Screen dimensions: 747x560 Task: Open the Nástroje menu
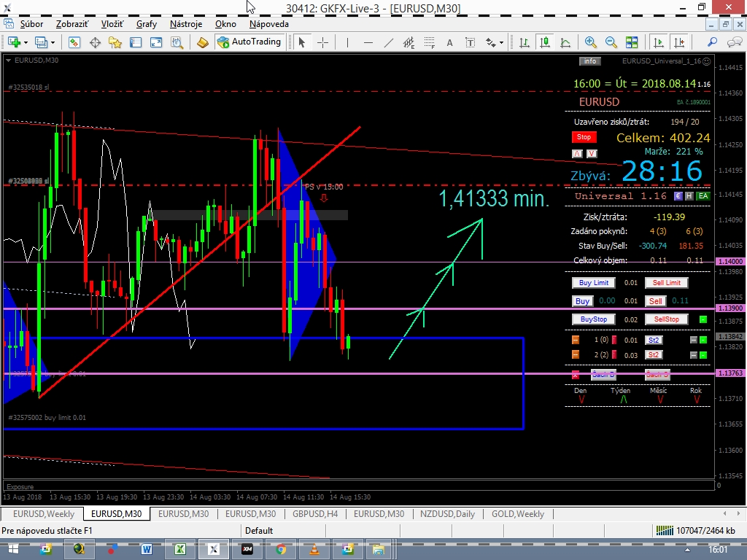(186, 24)
